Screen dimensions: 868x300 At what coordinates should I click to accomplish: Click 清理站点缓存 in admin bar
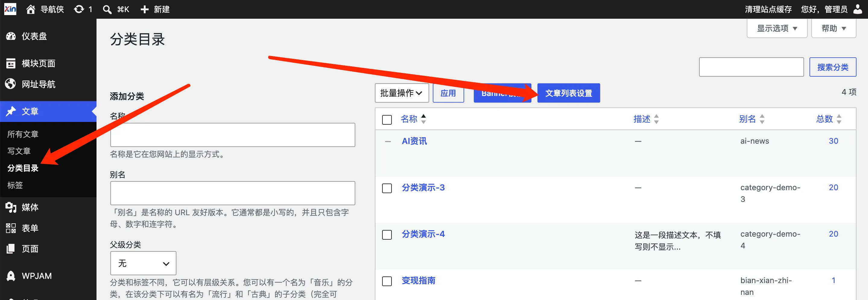coord(768,9)
